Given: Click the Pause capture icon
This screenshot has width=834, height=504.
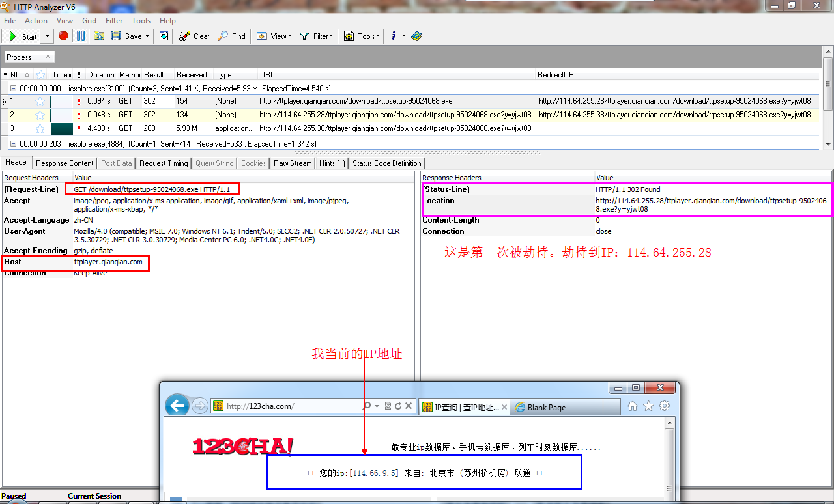Looking at the screenshot, I should [x=81, y=36].
